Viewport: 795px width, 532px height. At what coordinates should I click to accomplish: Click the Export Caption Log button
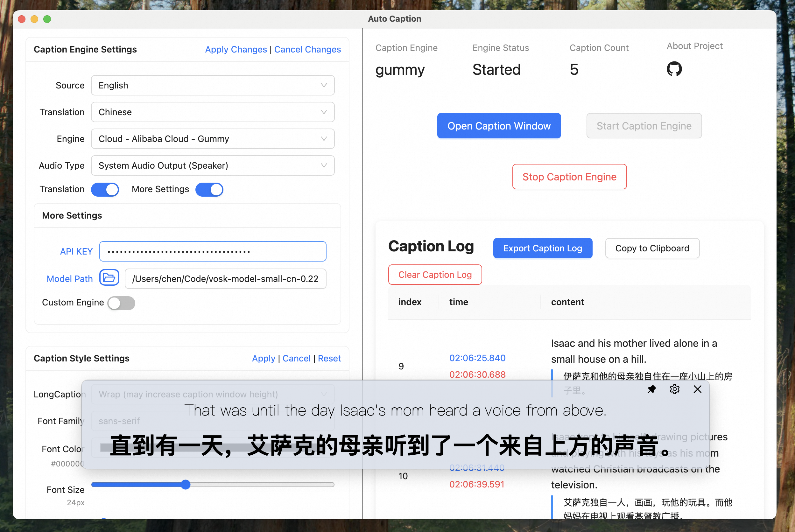click(x=542, y=248)
